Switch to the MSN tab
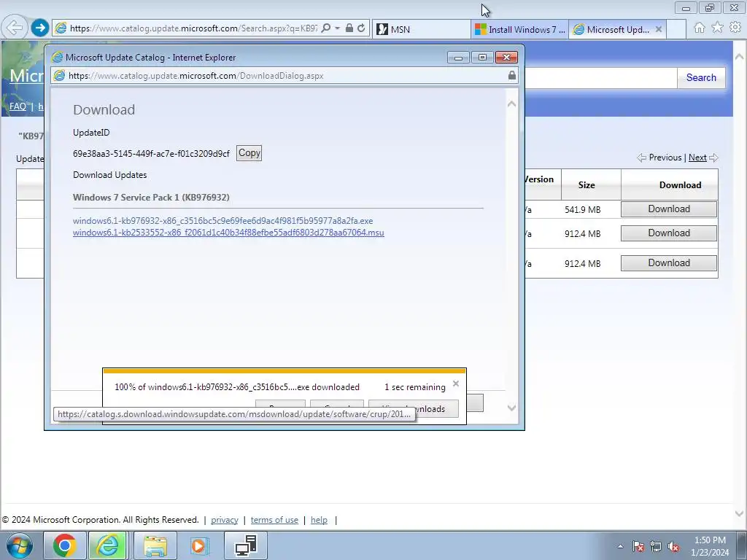The width and height of the screenshot is (747, 560). [421, 29]
